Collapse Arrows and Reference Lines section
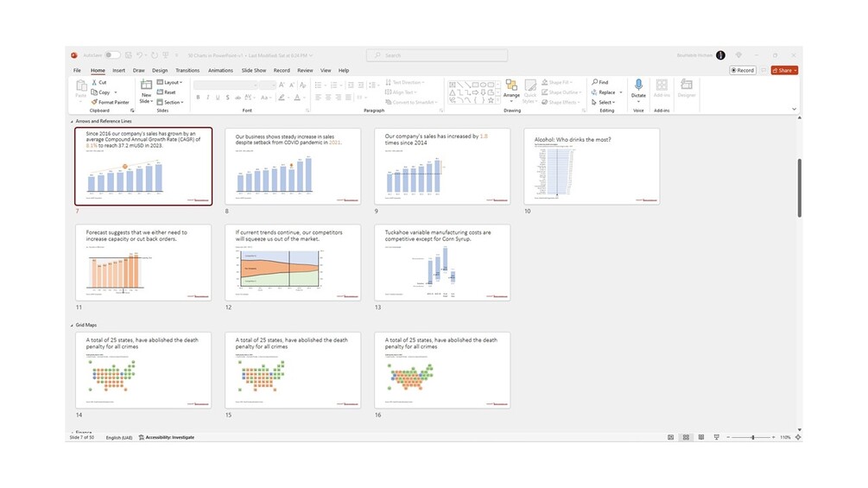The image size is (868, 488). [x=72, y=121]
